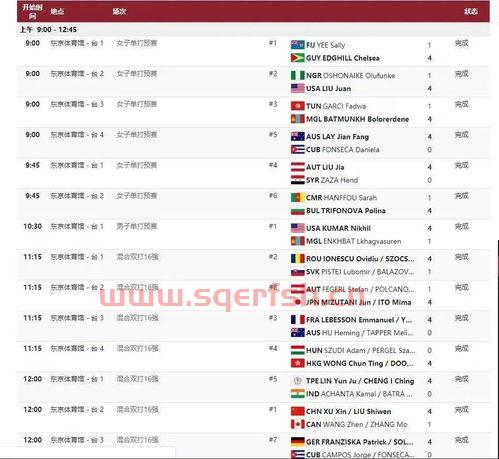The height and width of the screenshot is (459, 499).
Task: Click the Cuba flag next to FONSECA Daniela
Action: coord(297,150)
